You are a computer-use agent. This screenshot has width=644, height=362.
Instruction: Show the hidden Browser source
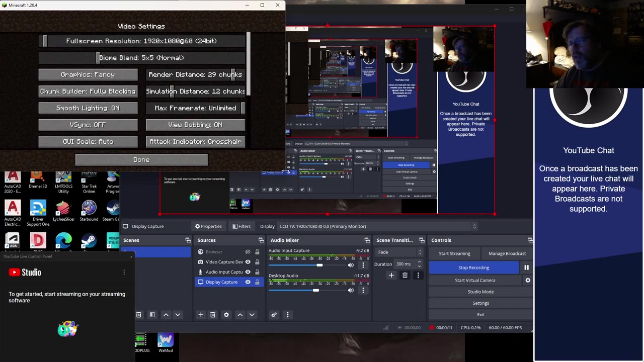click(248, 252)
